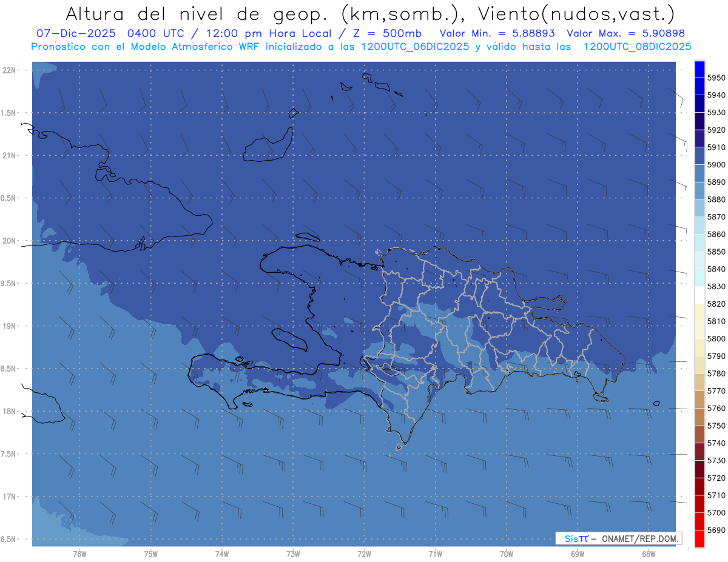Click the '20N' latitude label

click(x=9, y=241)
